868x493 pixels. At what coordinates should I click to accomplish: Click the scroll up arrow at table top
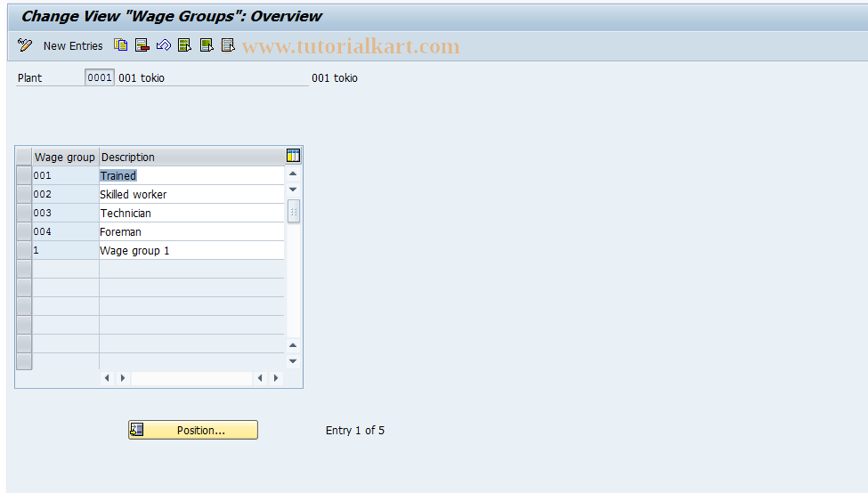pos(294,174)
